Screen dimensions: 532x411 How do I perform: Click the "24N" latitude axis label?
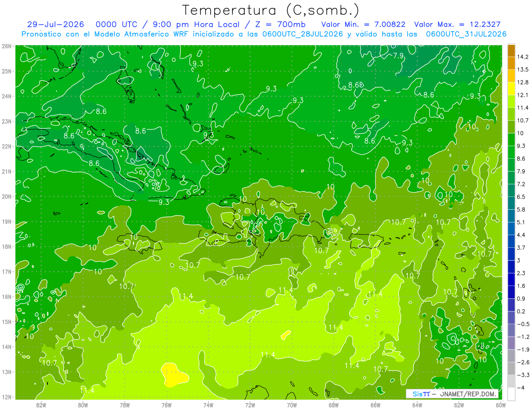pos(6,96)
